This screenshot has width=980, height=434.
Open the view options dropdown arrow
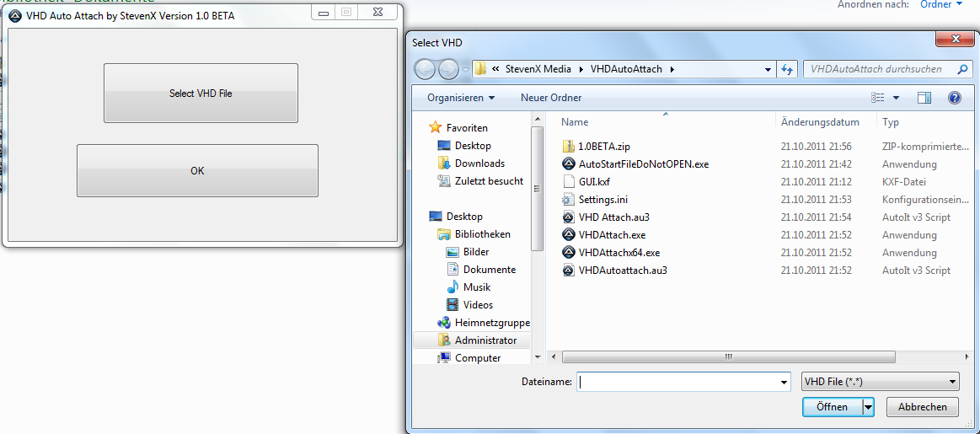point(896,98)
